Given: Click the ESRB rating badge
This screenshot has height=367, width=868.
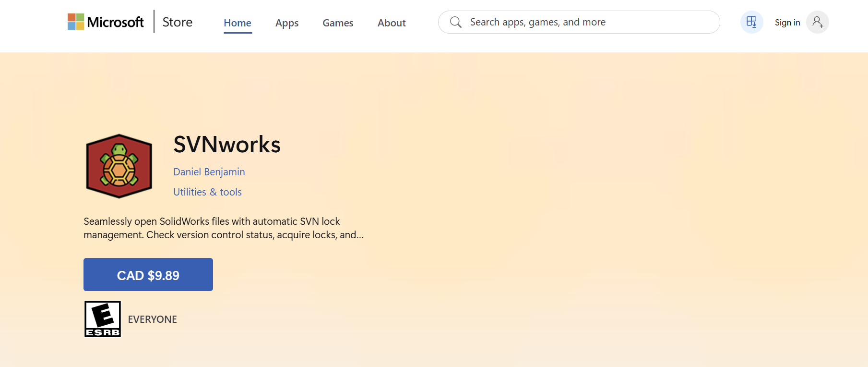Looking at the screenshot, I should coord(103,319).
